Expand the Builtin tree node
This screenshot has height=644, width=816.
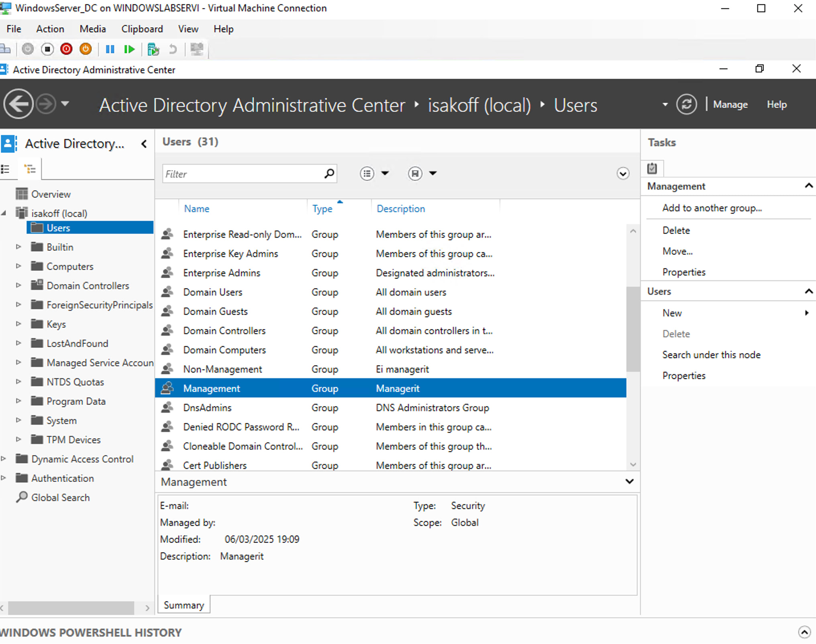point(18,247)
